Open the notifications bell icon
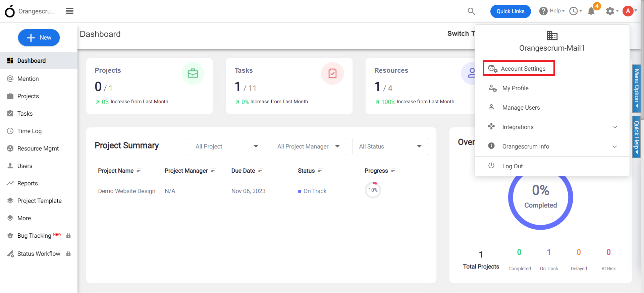 pos(591,11)
